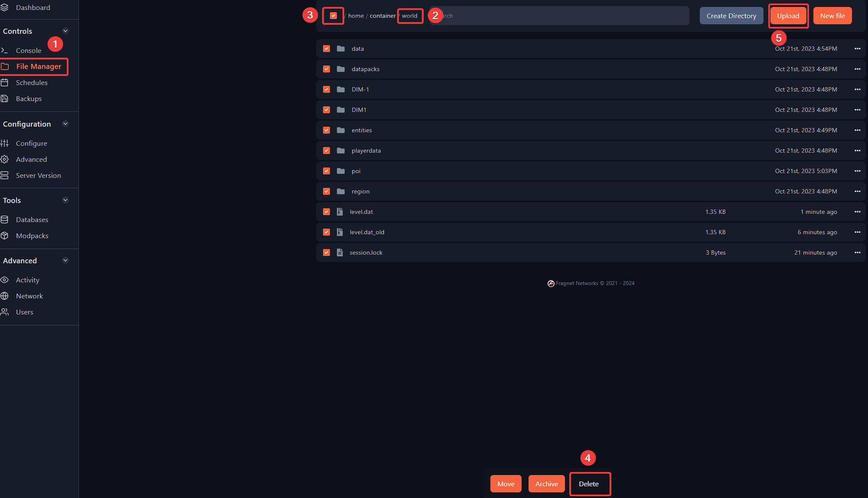The image size is (868, 498).
Task: Click the Databases icon under Tools
Action: (7, 219)
